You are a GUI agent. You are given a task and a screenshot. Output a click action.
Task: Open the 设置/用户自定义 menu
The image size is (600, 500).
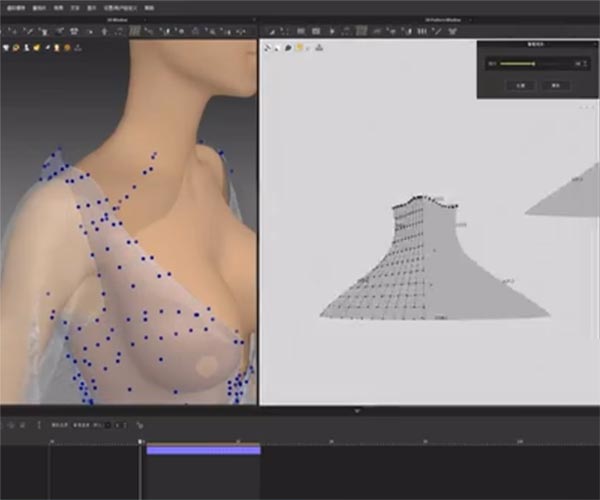tap(121, 7)
